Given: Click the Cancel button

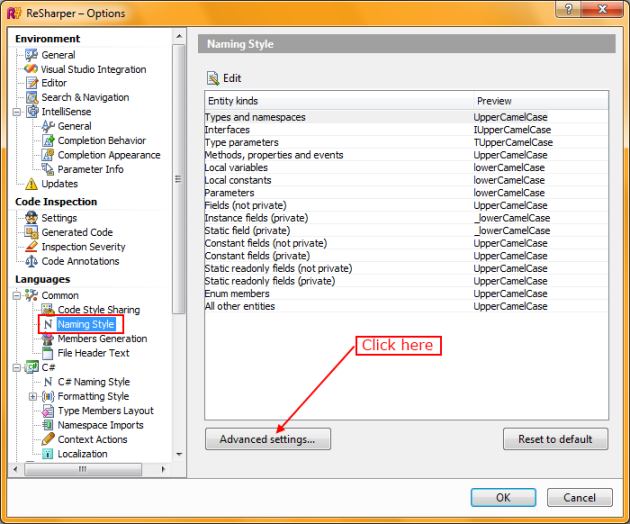Looking at the screenshot, I should pyautogui.click(x=580, y=497).
